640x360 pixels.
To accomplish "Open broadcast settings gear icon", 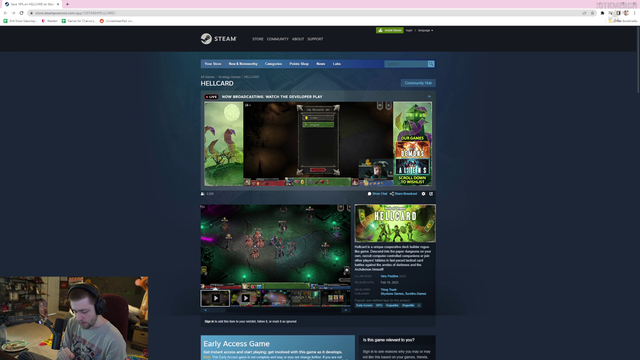I will 423,194.
